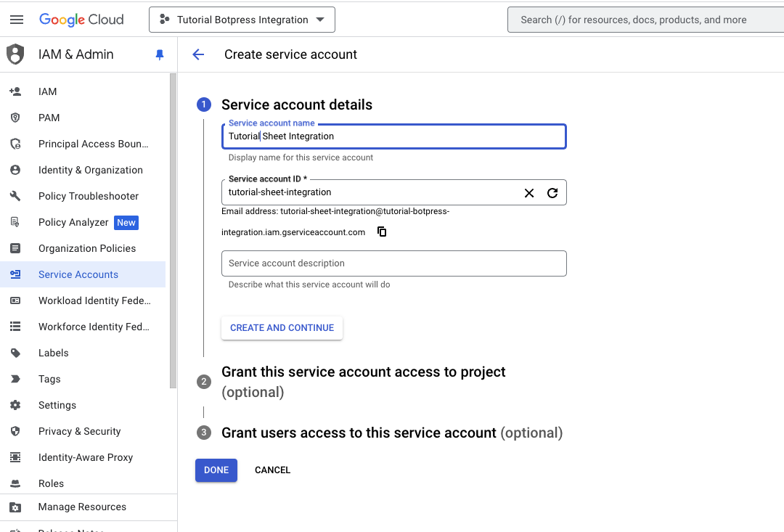Select Service Accounts in the sidebar

pos(78,274)
